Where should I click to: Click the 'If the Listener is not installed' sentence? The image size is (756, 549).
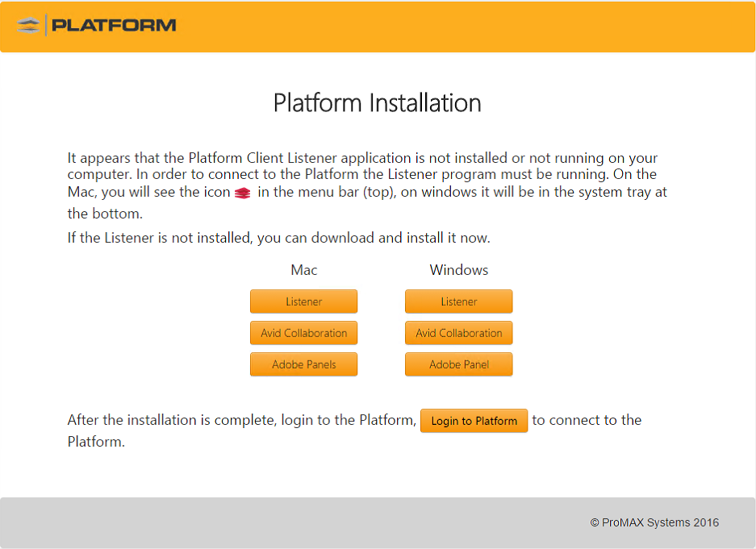click(278, 238)
